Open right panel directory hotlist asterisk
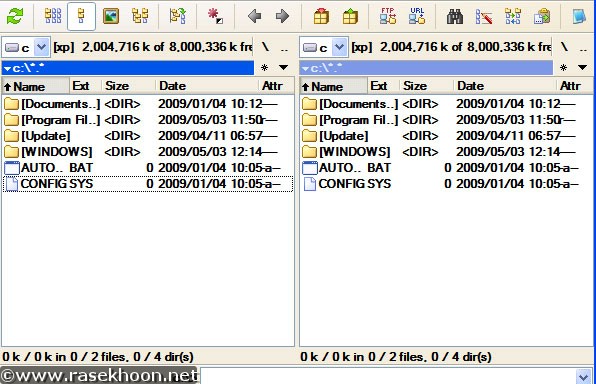 click(563, 68)
